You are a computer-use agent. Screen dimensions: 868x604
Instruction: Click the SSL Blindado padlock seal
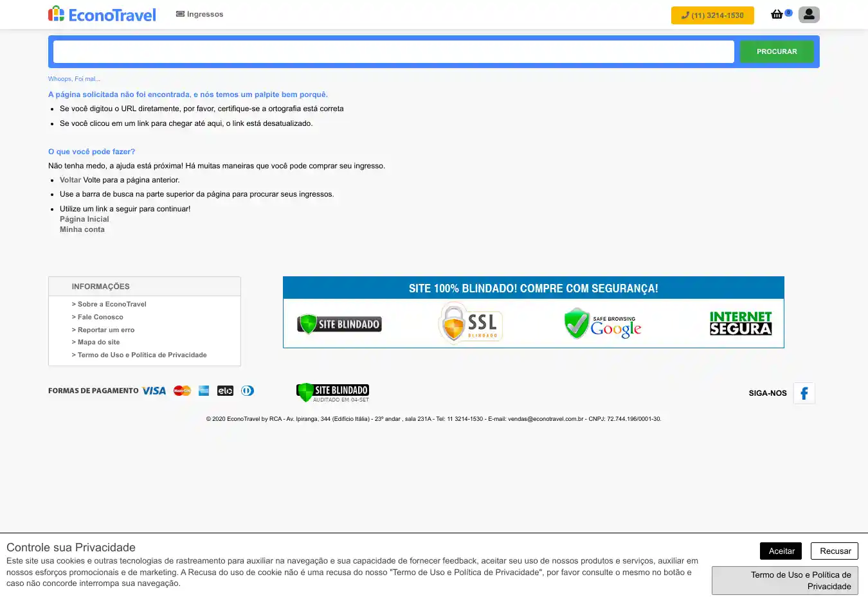(471, 323)
